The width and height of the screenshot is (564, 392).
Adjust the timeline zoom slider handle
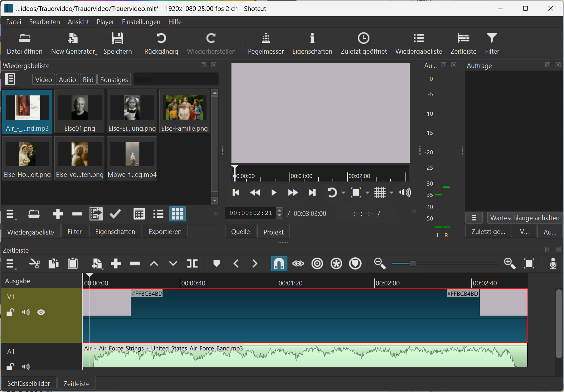[413, 264]
